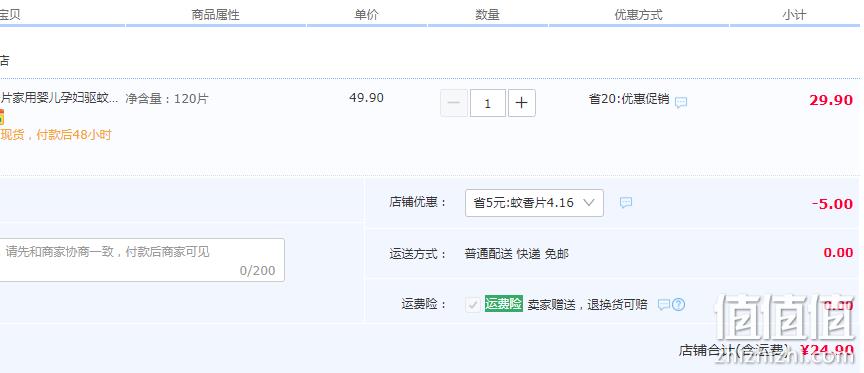Click the seller message text box

(142, 260)
